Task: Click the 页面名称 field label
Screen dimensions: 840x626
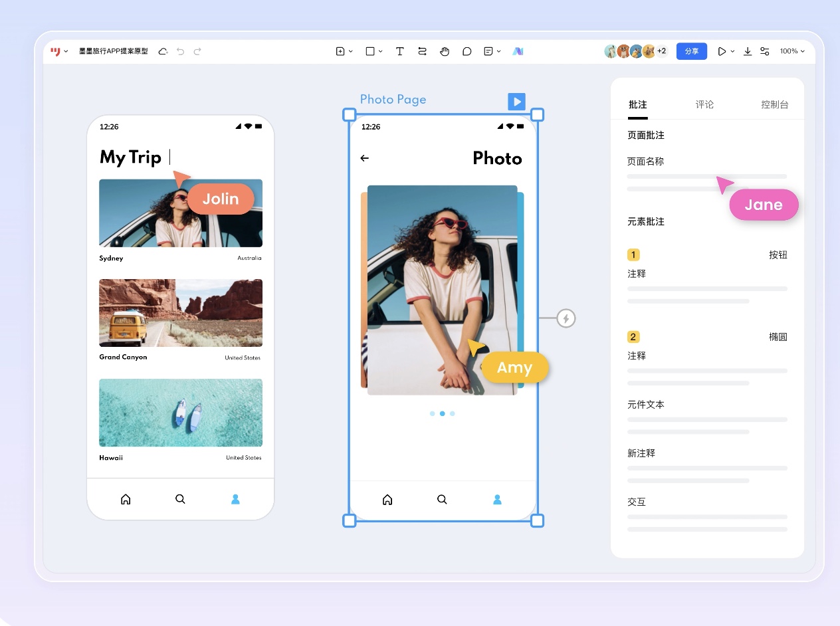Action: pos(645,161)
